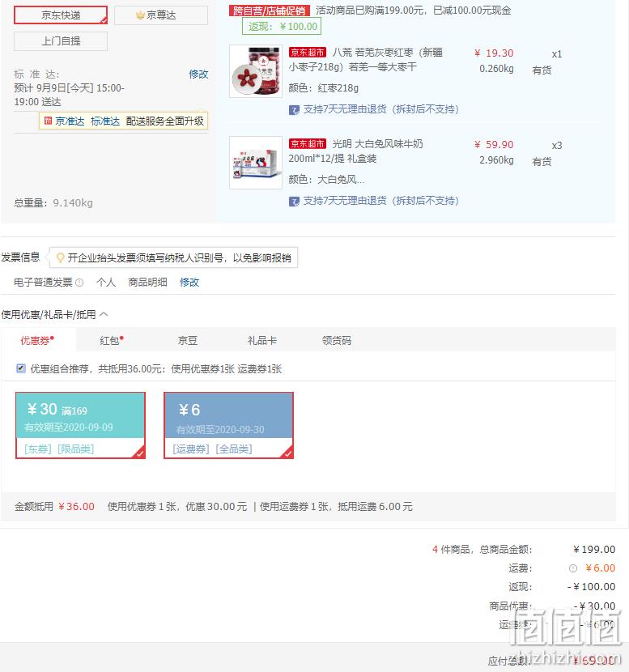The height and width of the screenshot is (672, 629).
Task: Open the 京准达 link in service notice
Action: click(x=70, y=121)
